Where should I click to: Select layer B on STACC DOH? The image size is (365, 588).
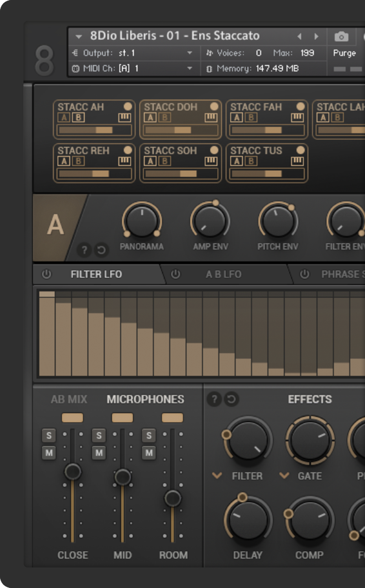pyautogui.click(x=165, y=118)
